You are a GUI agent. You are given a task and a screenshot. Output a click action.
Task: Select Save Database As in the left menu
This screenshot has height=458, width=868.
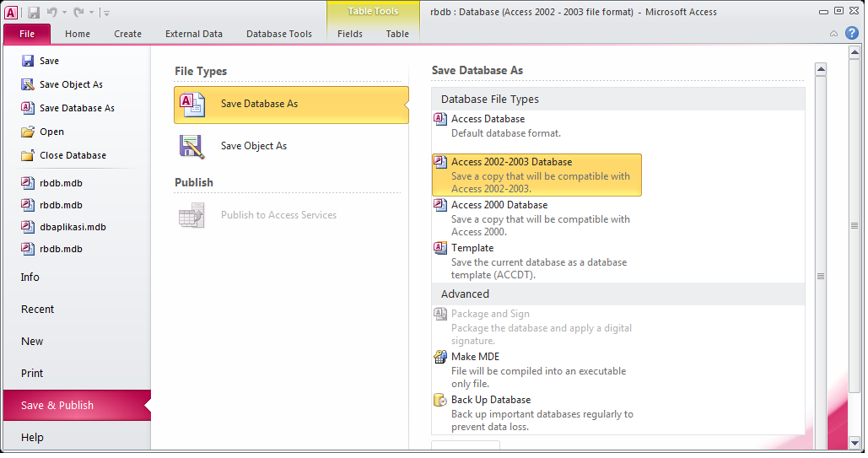(77, 108)
